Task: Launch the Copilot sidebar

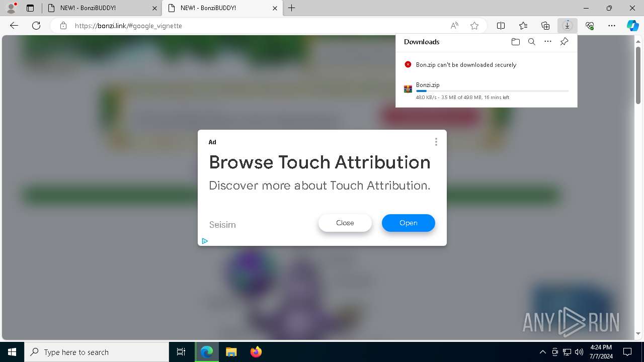Action: (632, 26)
